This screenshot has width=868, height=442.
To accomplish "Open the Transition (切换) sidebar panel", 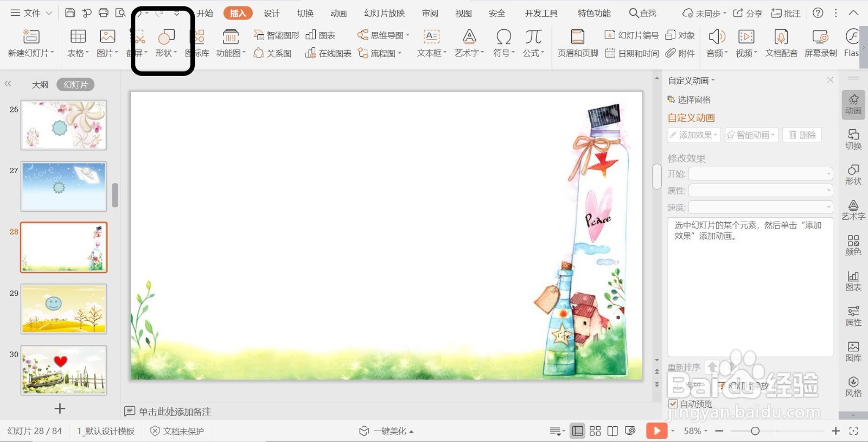I will click(853, 140).
